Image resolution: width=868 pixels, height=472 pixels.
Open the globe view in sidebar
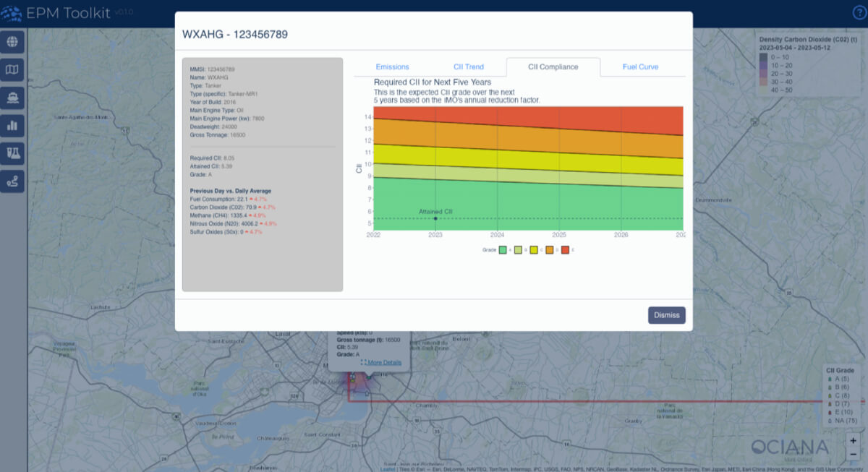(12, 42)
